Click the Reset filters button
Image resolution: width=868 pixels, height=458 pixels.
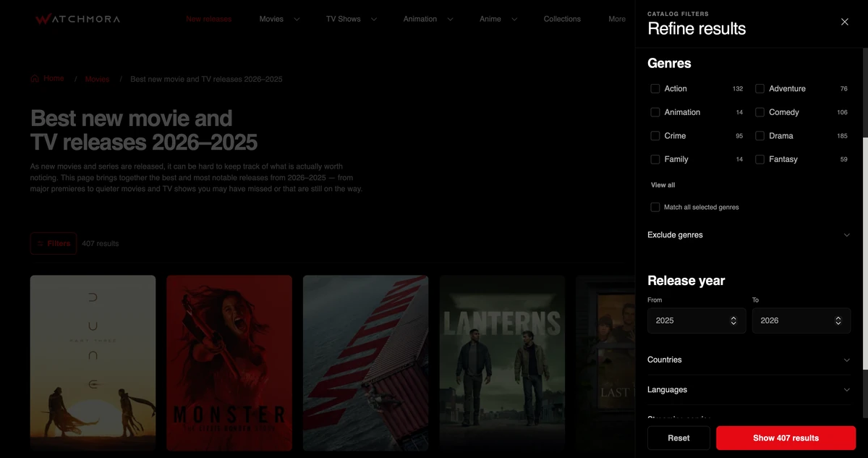678,438
